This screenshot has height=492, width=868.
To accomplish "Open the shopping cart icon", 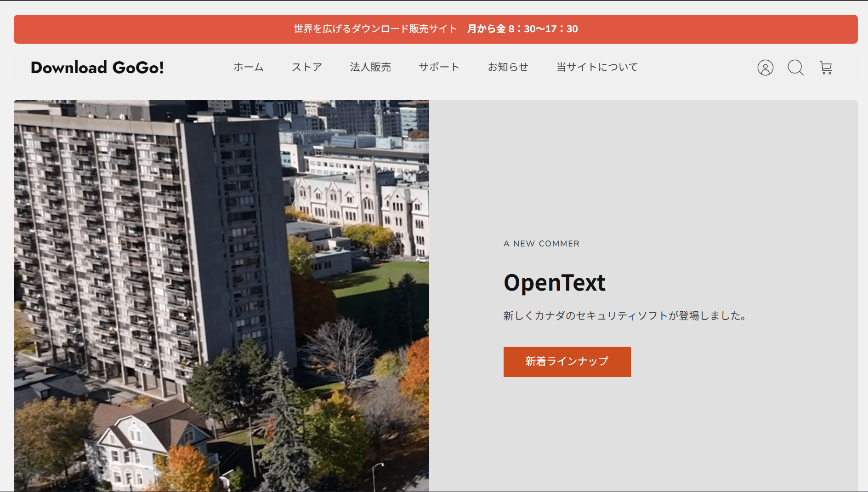I will (x=826, y=68).
